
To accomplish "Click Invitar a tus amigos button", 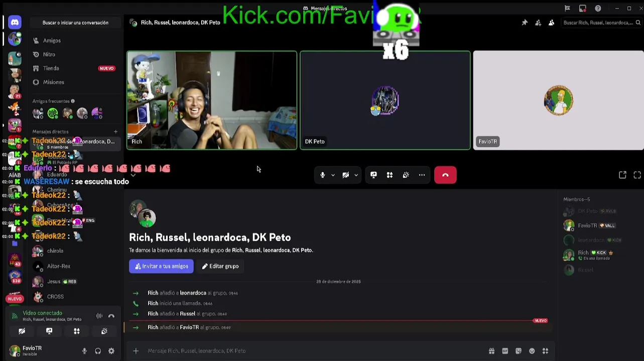I will pos(161,266).
